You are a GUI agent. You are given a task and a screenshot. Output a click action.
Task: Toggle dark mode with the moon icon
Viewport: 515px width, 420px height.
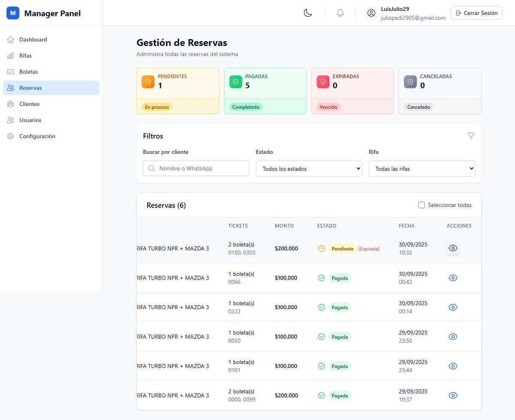point(308,13)
